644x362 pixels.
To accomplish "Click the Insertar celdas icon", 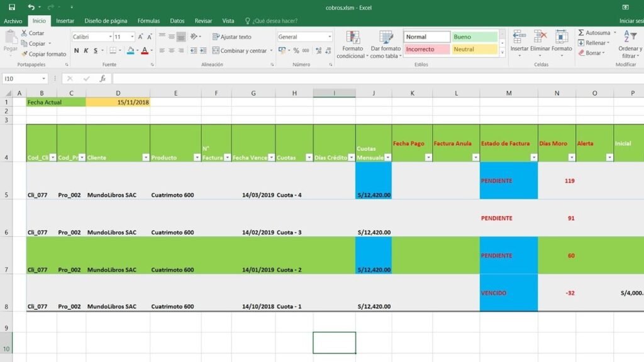I will [x=519, y=36].
